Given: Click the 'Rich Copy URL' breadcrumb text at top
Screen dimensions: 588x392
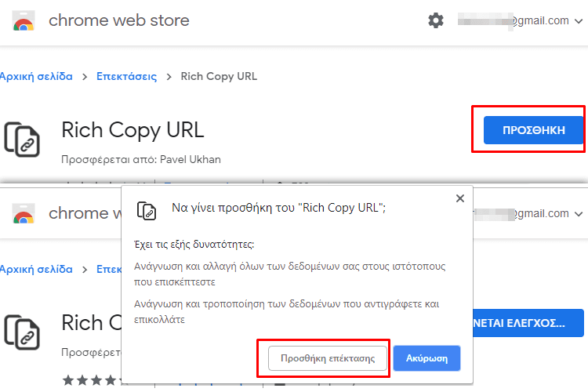Looking at the screenshot, I should [219, 77].
